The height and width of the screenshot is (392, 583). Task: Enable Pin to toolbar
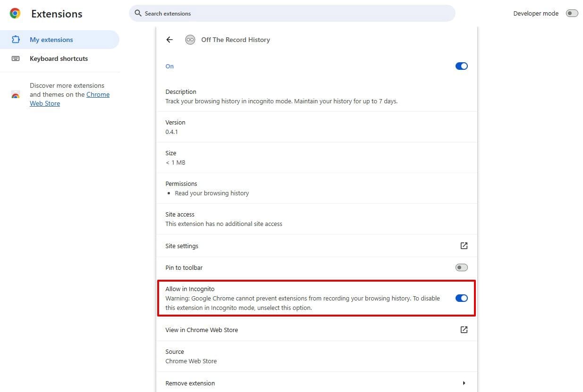coord(461,267)
